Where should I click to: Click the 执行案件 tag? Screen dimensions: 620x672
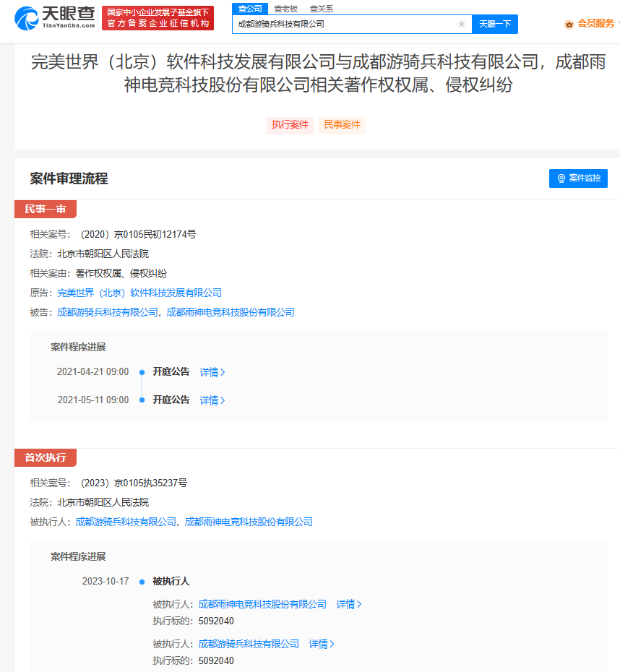290,125
